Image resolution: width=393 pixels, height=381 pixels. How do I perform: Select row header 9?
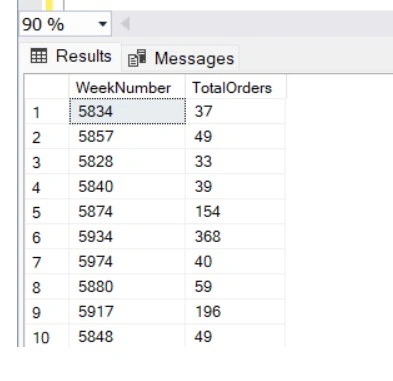tap(47, 311)
